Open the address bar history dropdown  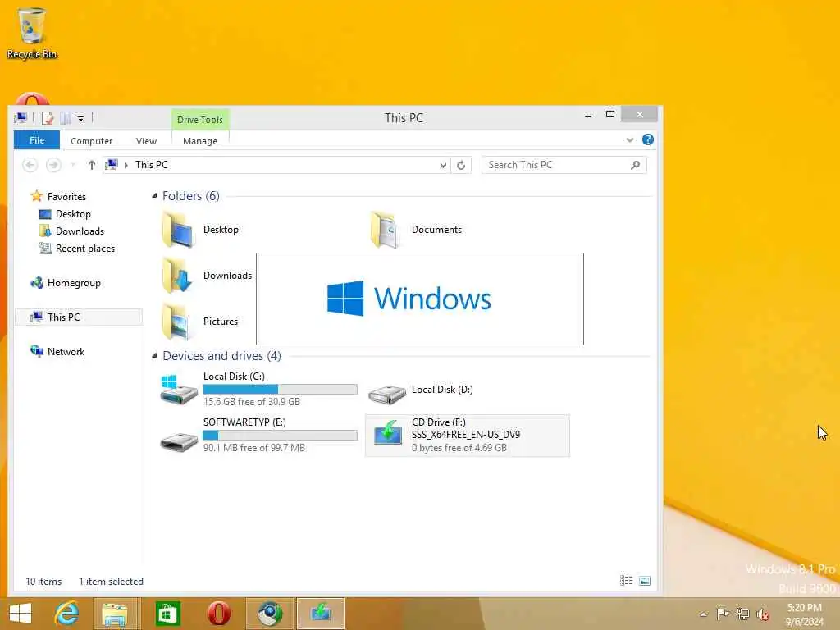[x=443, y=165]
